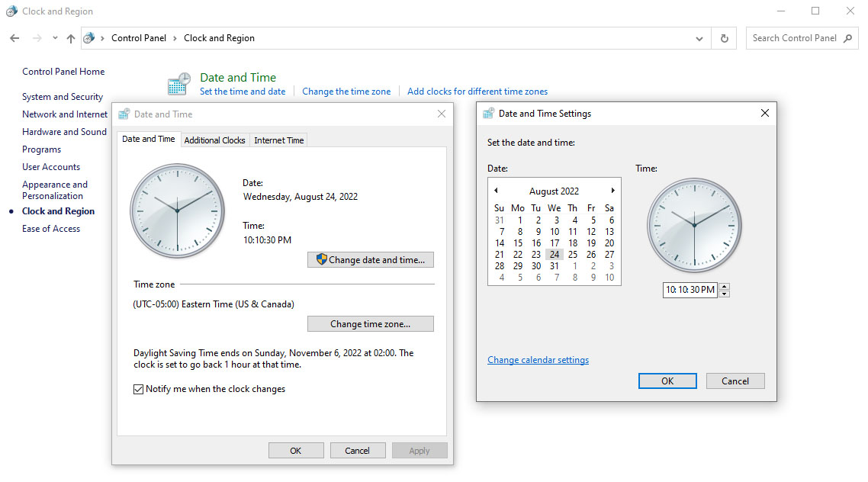Screen dimensions: 868x482
Task: Click Change calendar settings link
Action: 538,360
